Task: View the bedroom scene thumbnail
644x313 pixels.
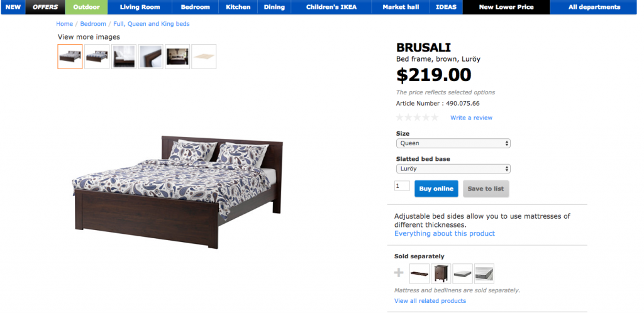Action: [x=177, y=57]
